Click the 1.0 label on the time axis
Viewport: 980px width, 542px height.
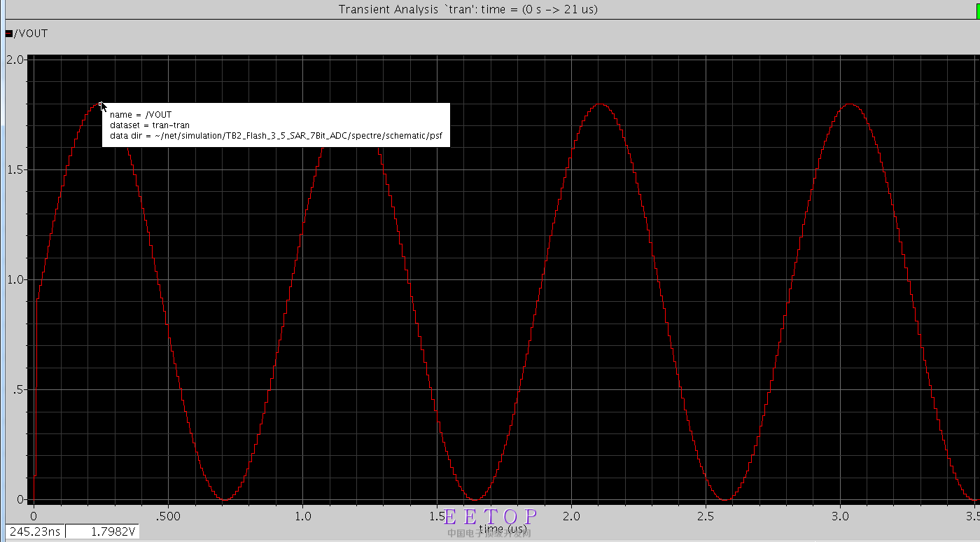302,516
